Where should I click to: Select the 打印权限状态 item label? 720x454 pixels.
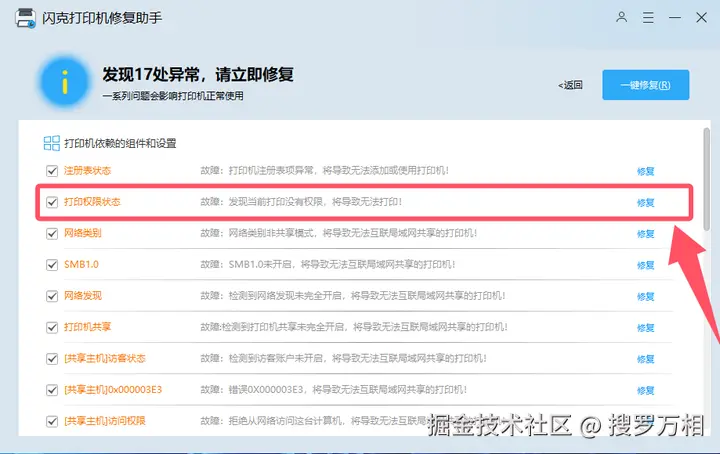click(x=92, y=202)
